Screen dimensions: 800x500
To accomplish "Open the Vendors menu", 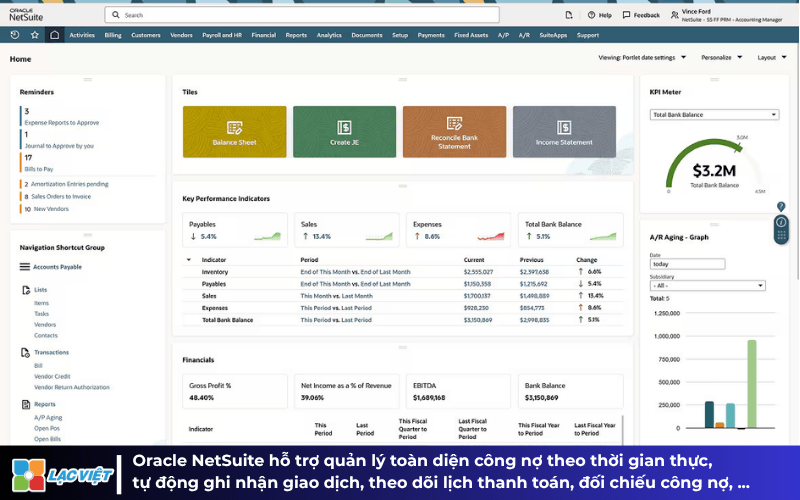I will click(x=181, y=35).
